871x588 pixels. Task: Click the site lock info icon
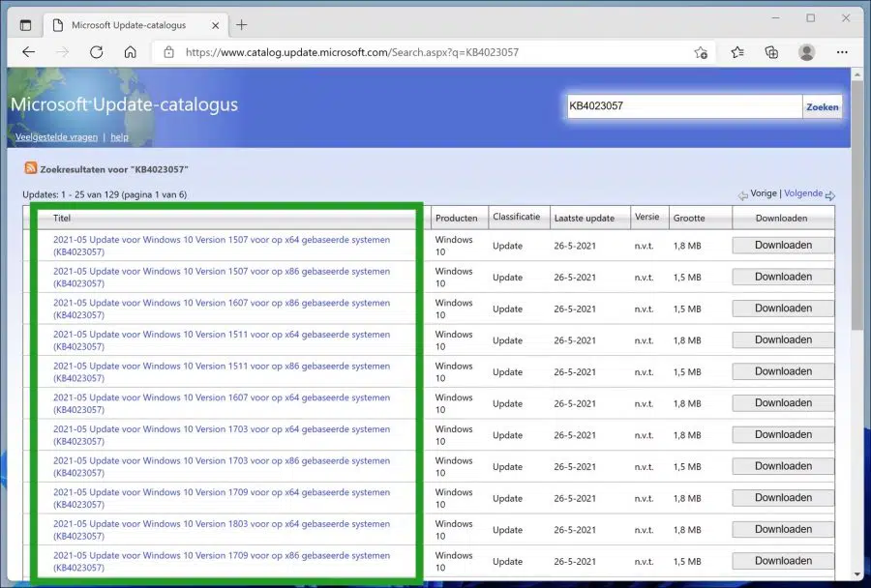point(168,52)
